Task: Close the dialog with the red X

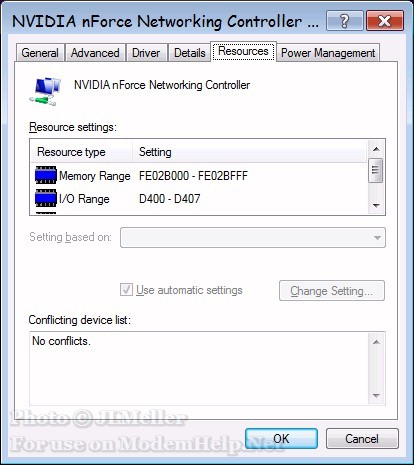Action: (385, 21)
